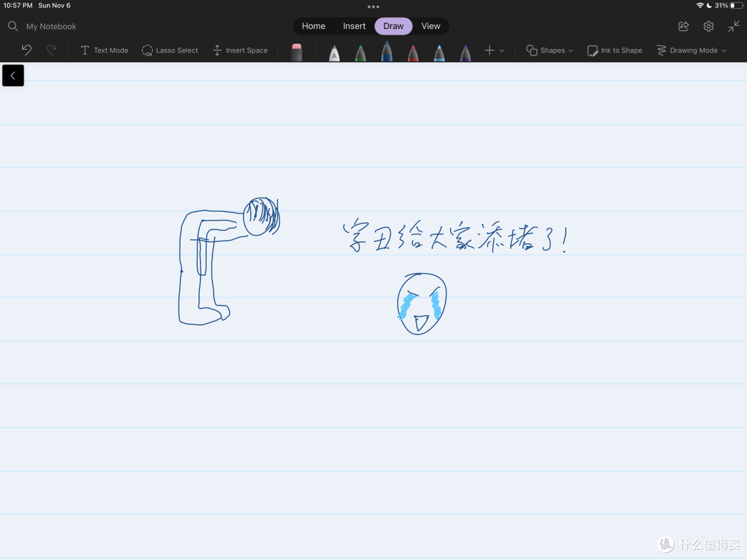Undo the last stroke
Viewport: 747px width, 560px height.
click(27, 50)
